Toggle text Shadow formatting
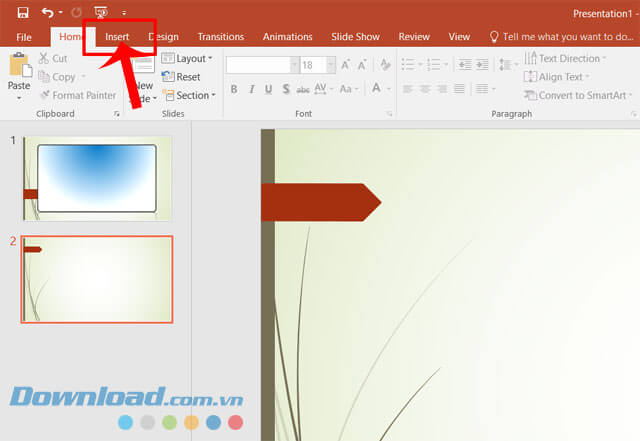Screen dimensions: 640x441 coord(286,89)
